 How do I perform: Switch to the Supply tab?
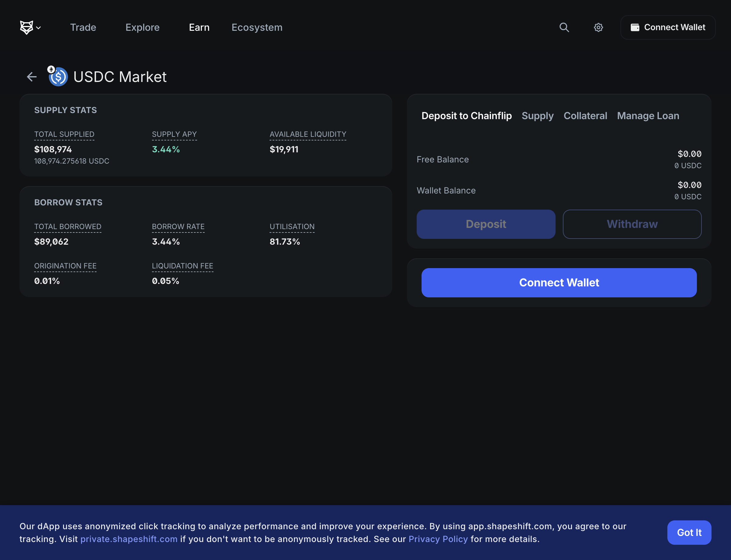pyautogui.click(x=537, y=116)
